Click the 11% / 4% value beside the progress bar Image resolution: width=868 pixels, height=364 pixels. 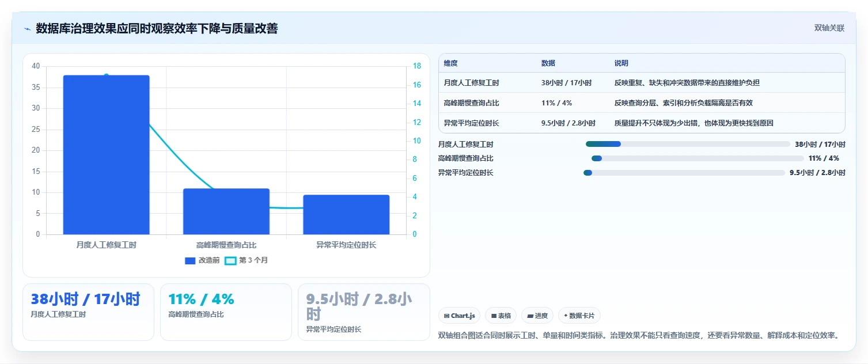[x=824, y=158]
